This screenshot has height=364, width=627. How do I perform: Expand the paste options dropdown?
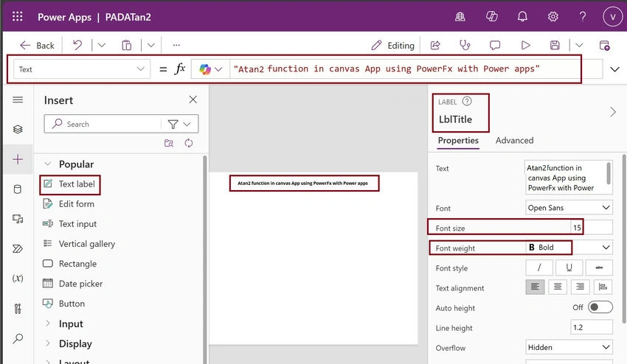(150, 45)
